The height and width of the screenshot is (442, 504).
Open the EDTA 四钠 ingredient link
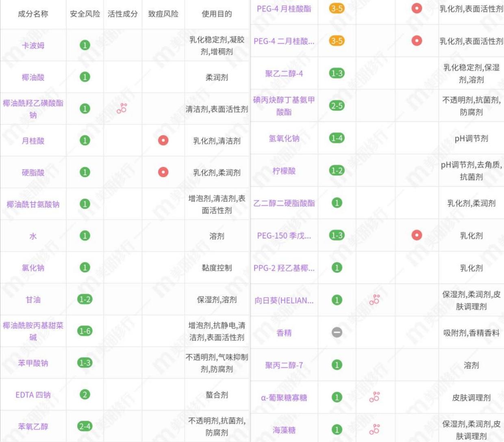click(33, 395)
